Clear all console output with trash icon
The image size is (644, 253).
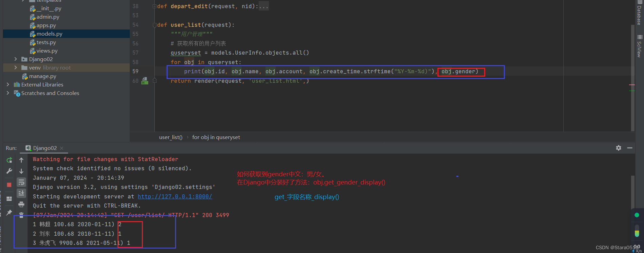click(21, 215)
